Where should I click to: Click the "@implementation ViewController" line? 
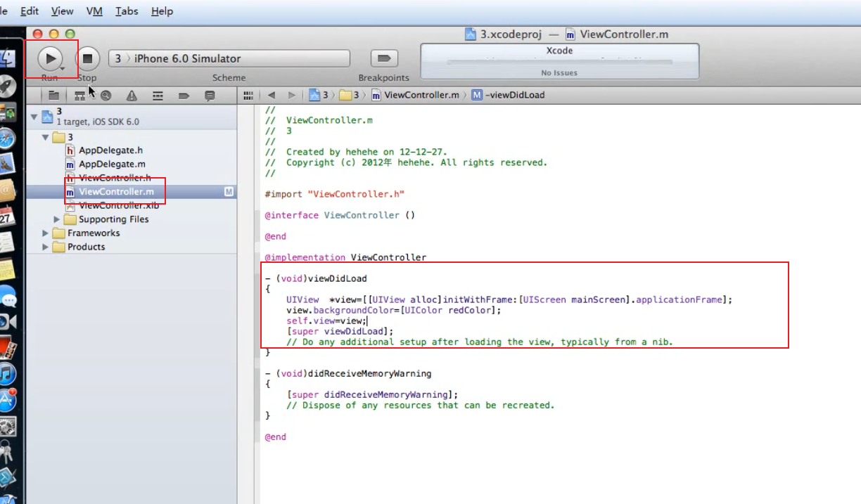point(345,257)
